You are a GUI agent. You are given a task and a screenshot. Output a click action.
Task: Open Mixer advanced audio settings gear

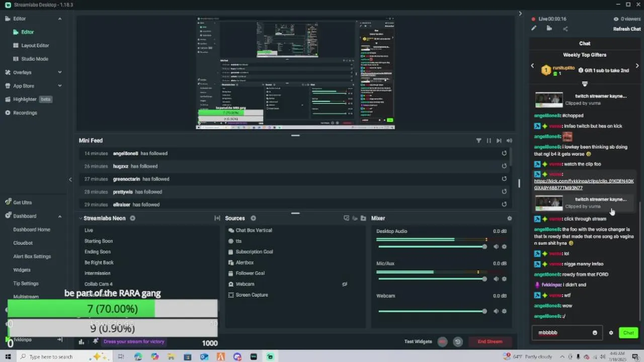coord(510,218)
